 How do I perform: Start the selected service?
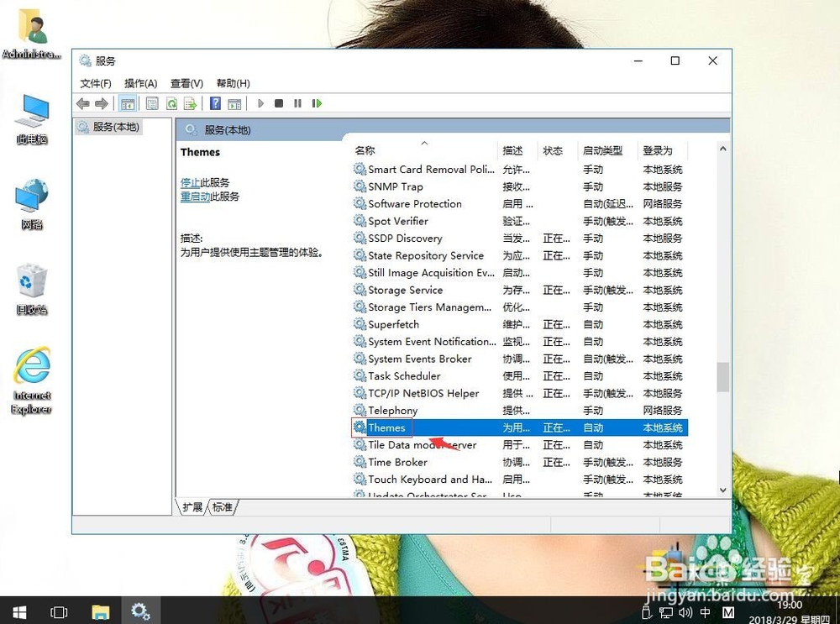(x=260, y=103)
